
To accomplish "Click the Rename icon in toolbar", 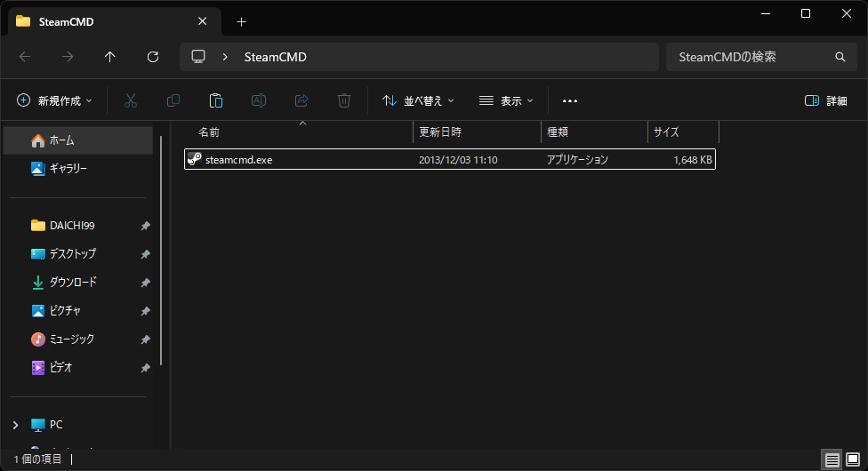I will pyautogui.click(x=259, y=100).
